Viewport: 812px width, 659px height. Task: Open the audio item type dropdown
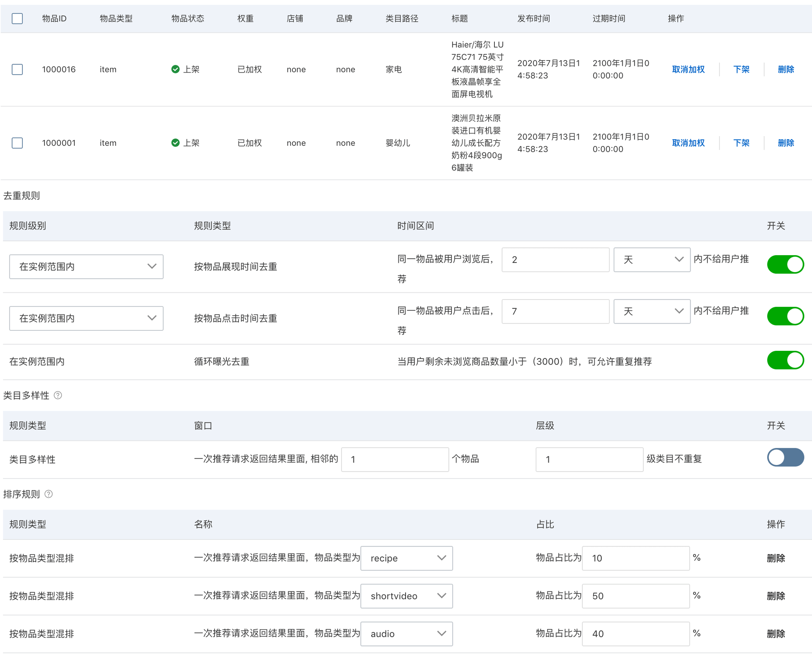point(407,634)
